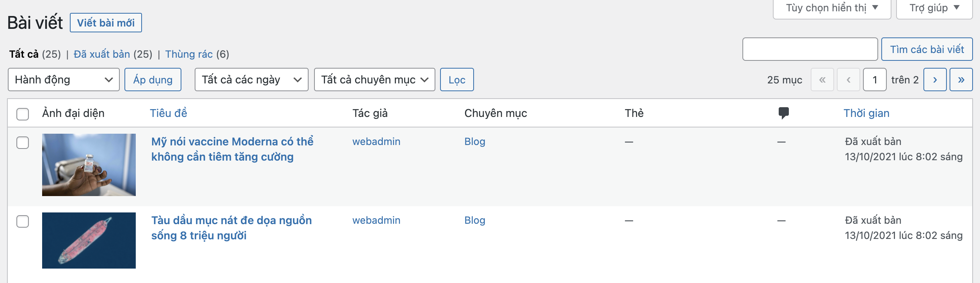
Task: Expand the Trợ giúp help tab
Action: 934,8
